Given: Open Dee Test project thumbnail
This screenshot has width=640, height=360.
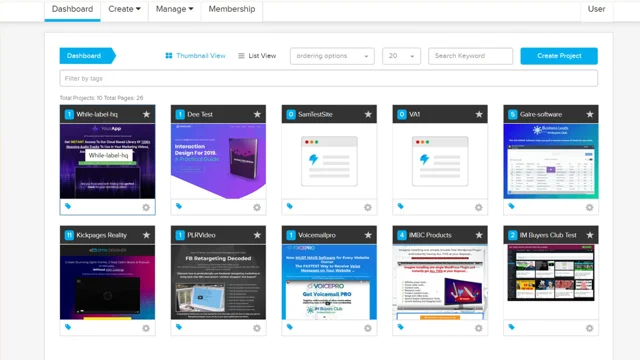Looking at the screenshot, I should click(x=218, y=161).
